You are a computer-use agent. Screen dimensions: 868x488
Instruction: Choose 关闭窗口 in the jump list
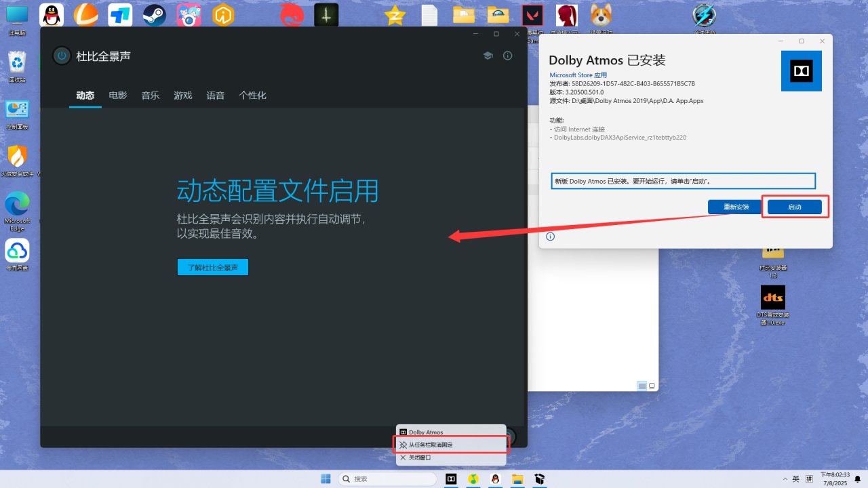451,457
